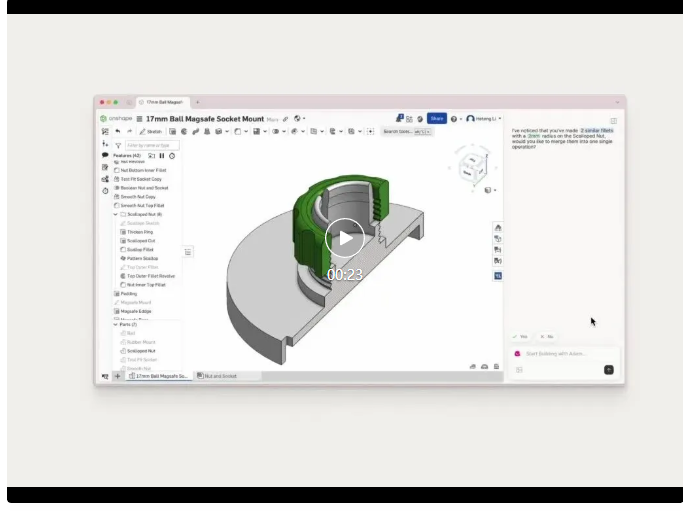Click the link icon beside document title

click(285, 119)
